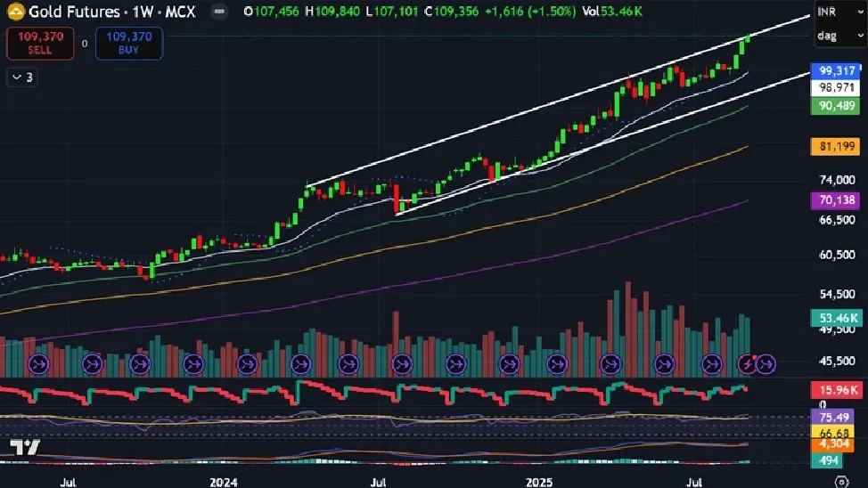Open the INR currency dropdown
The height and width of the screenshot is (488, 868).
click(x=839, y=12)
